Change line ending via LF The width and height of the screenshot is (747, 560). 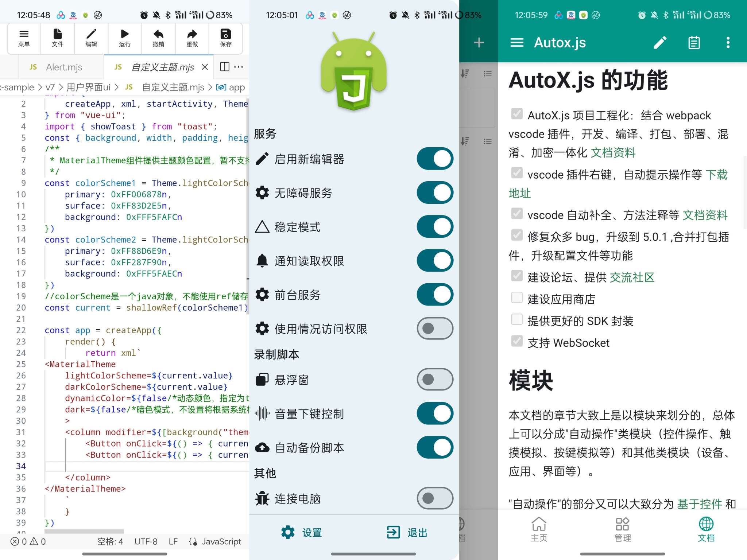click(x=173, y=541)
